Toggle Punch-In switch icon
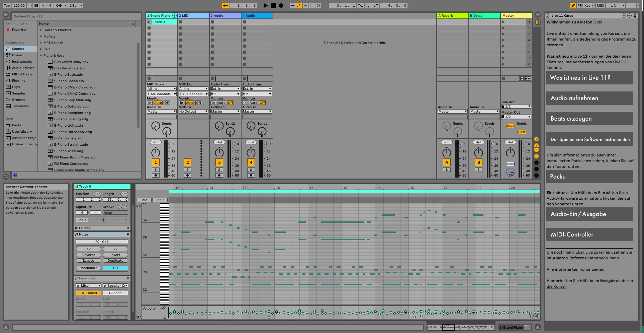The width and height of the screenshot is (644, 333). (360, 5)
